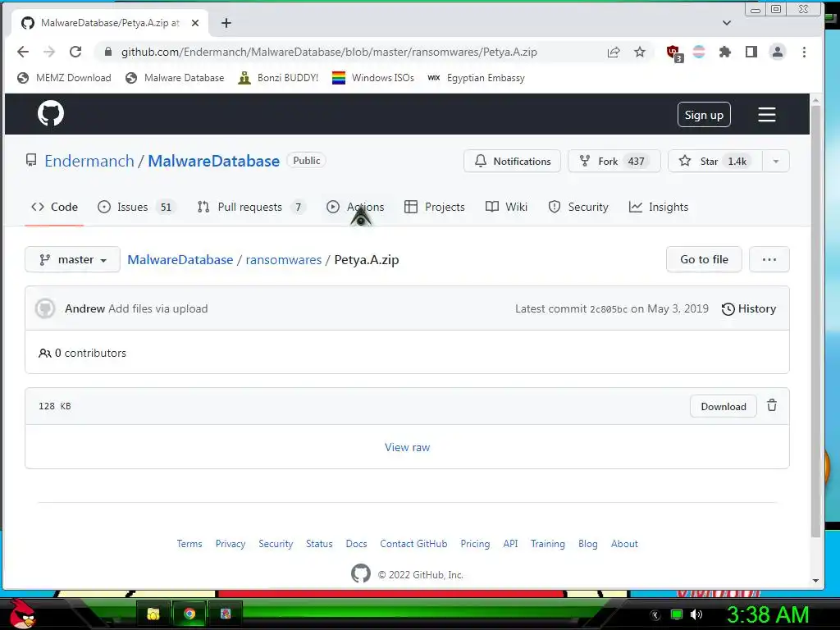Open the Security repo tab
The image size is (840, 630).
tap(578, 208)
